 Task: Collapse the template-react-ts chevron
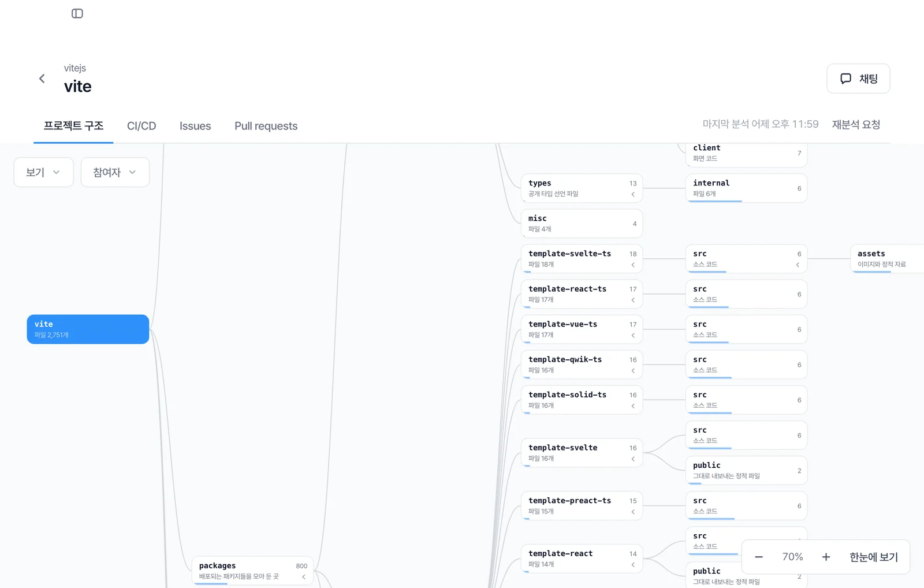[x=633, y=300]
